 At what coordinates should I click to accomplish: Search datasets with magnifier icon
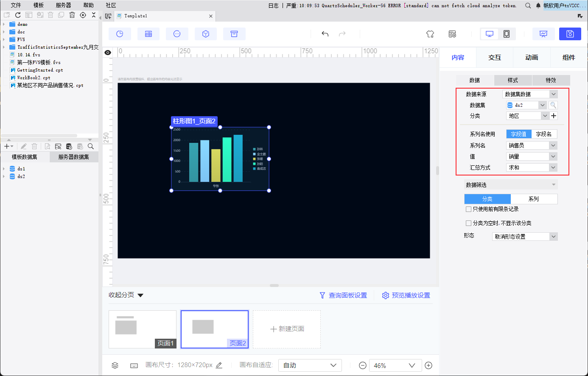point(91,146)
